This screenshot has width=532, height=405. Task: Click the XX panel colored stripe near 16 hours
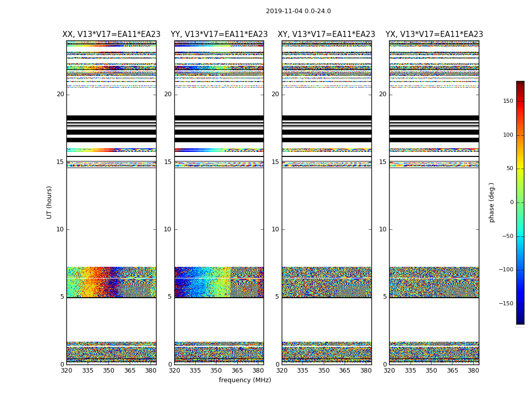click(x=111, y=150)
